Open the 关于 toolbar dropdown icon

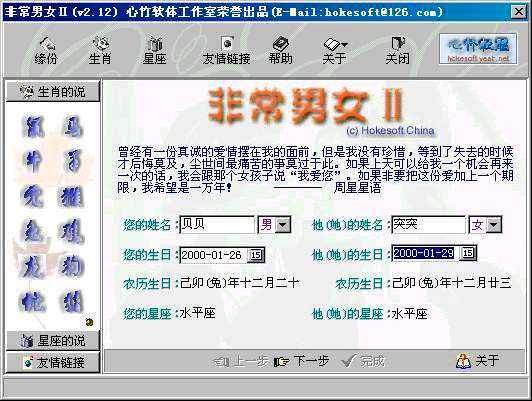(335, 50)
